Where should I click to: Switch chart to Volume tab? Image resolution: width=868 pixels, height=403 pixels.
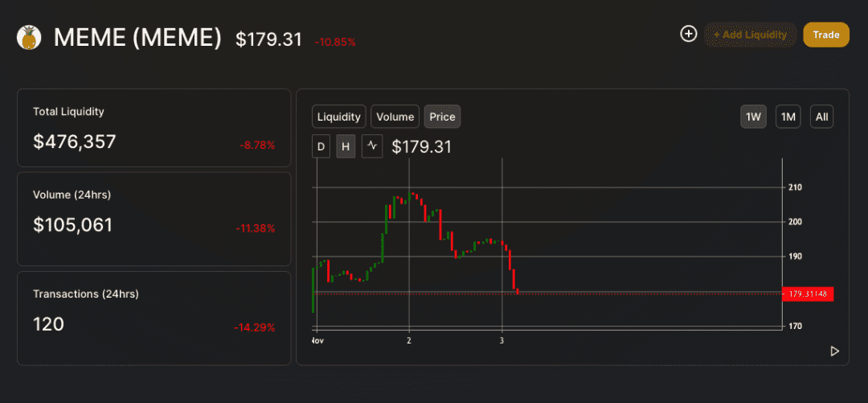pos(395,117)
